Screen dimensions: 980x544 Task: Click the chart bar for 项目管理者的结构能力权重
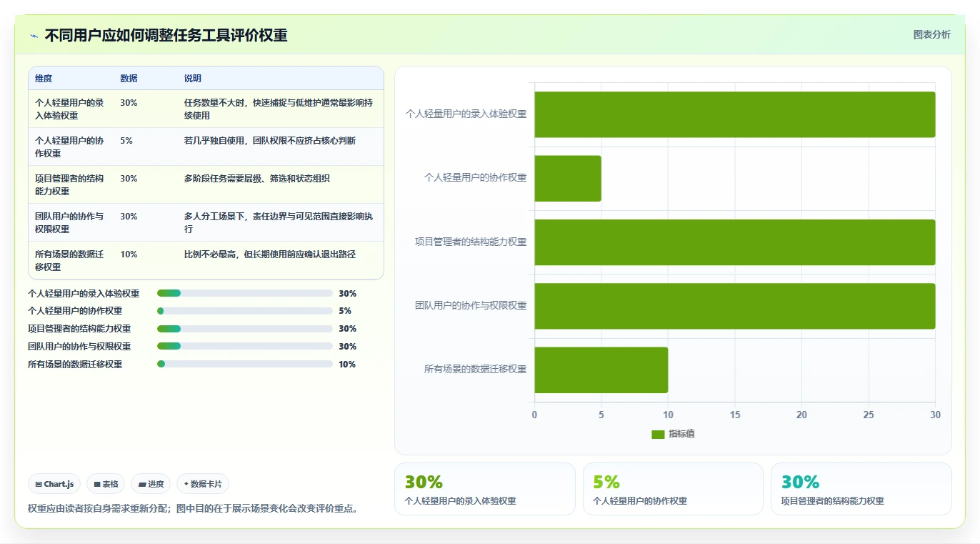pyautogui.click(x=734, y=242)
